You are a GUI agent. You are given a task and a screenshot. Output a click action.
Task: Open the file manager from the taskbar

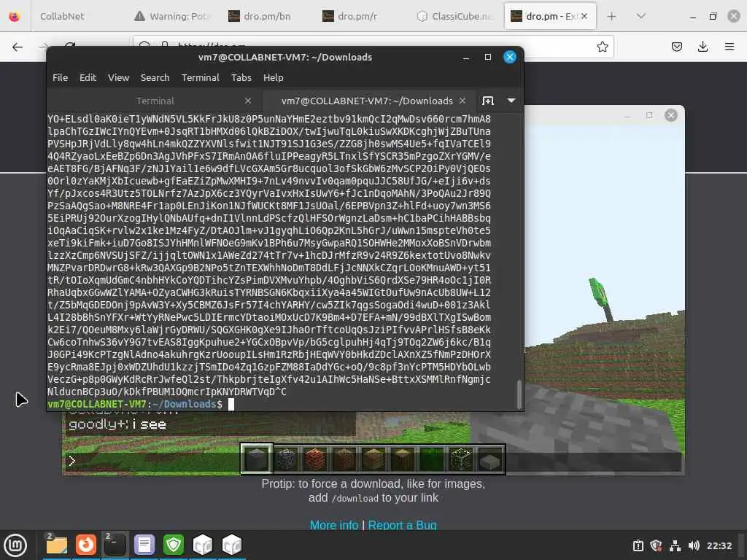click(56, 545)
